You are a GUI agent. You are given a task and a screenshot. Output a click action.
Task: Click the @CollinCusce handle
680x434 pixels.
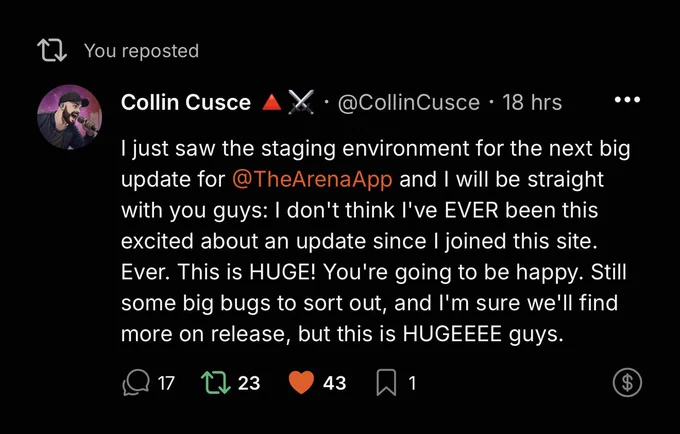pyautogui.click(x=409, y=103)
